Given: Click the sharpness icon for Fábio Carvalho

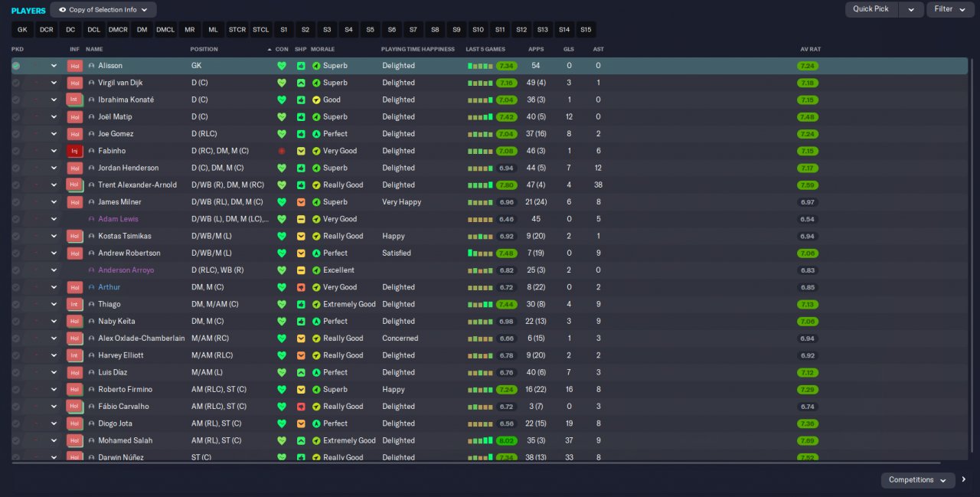Looking at the screenshot, I should click(301, 407).
